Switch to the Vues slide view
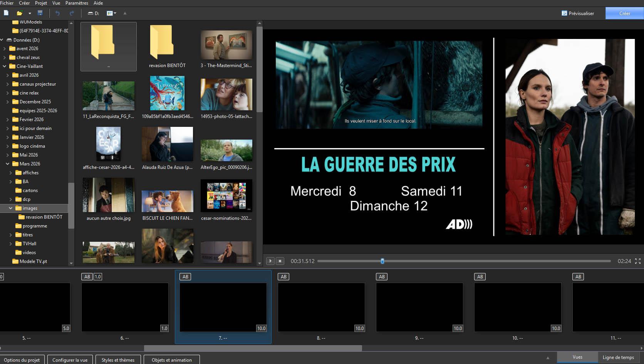This screenshot has width=644, height=364. [x=577, y=357]
